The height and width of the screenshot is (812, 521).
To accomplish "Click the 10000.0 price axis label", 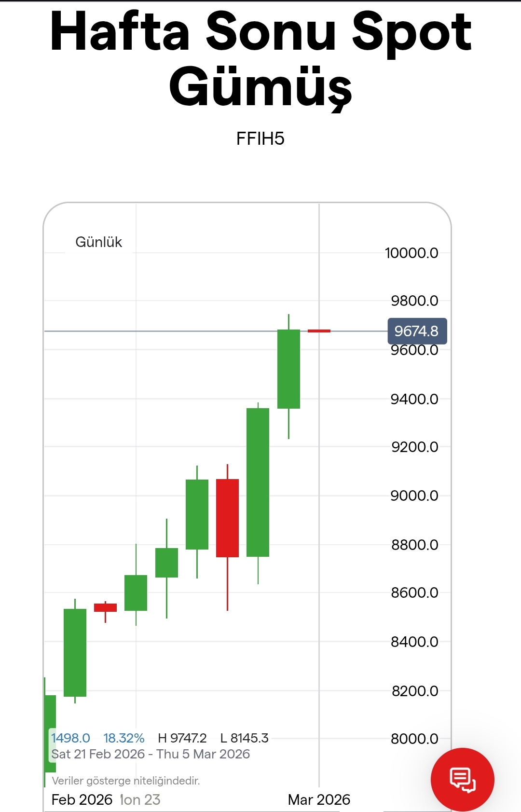I will tap(411, 253).
